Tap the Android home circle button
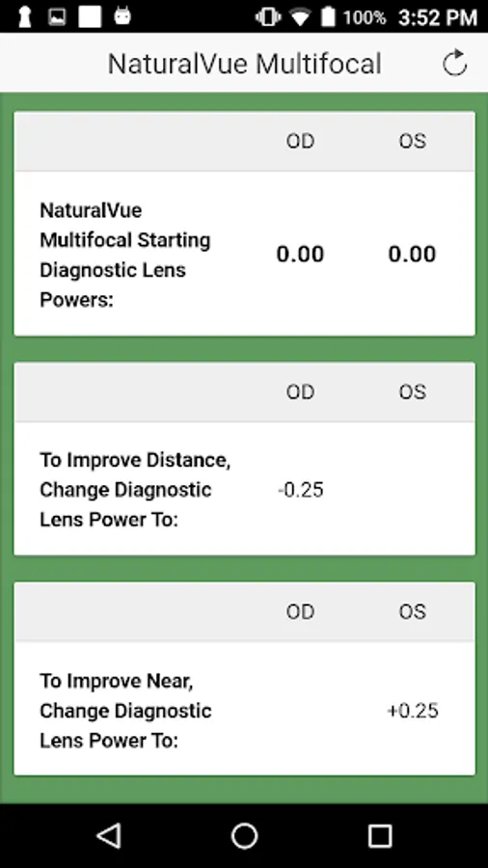This screenshot has height=868, width=488. (x=244, y=835)
